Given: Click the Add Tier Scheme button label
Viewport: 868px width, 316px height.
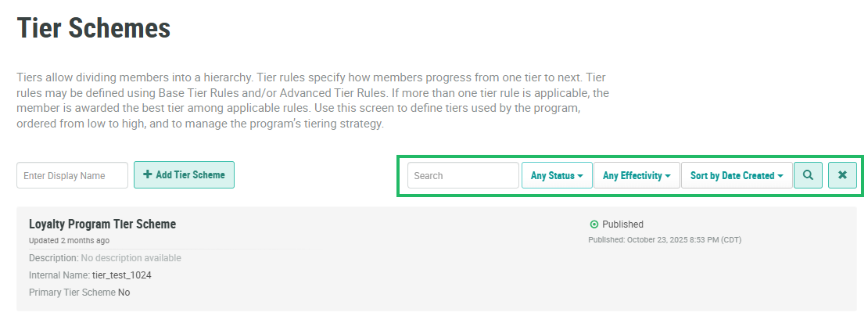Looking at the screenshot, I should point(190,175).
